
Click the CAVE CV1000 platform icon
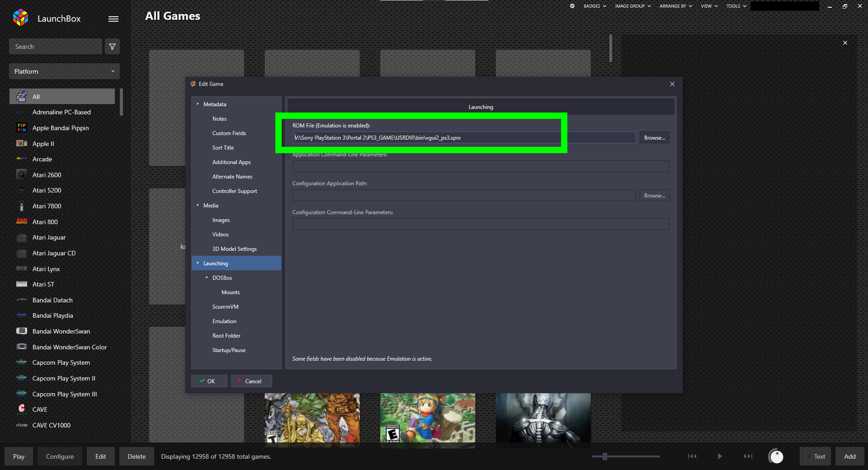pos(21,425)
